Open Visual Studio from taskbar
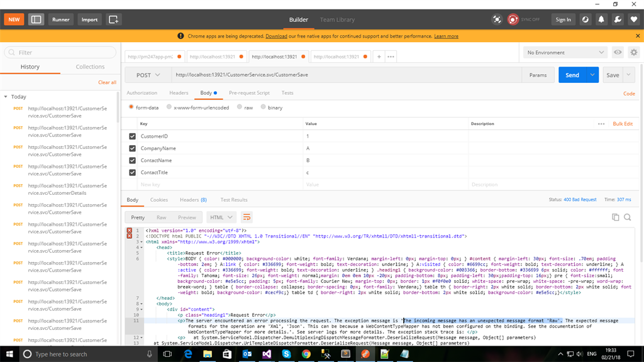The width and height of the screenshot is (644, 362). click(267, 354)
